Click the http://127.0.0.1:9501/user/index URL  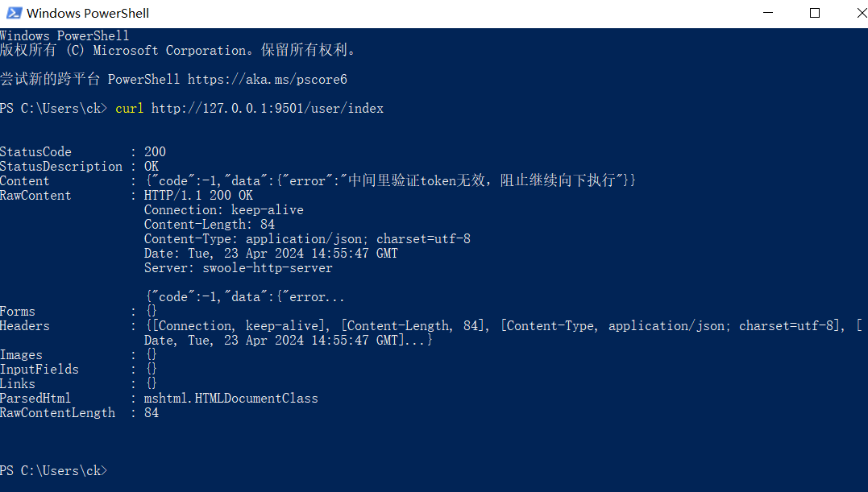268,109
